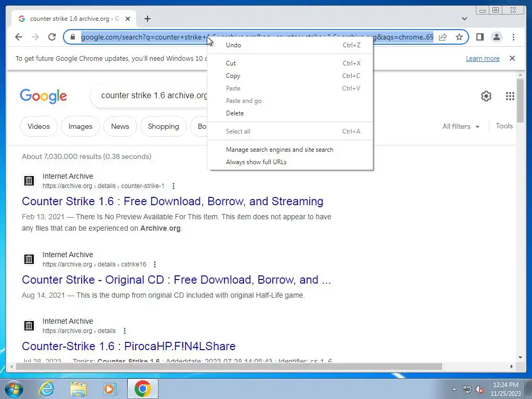Click the padlock site info icon

pyautogui.click(x=72, y=37)
